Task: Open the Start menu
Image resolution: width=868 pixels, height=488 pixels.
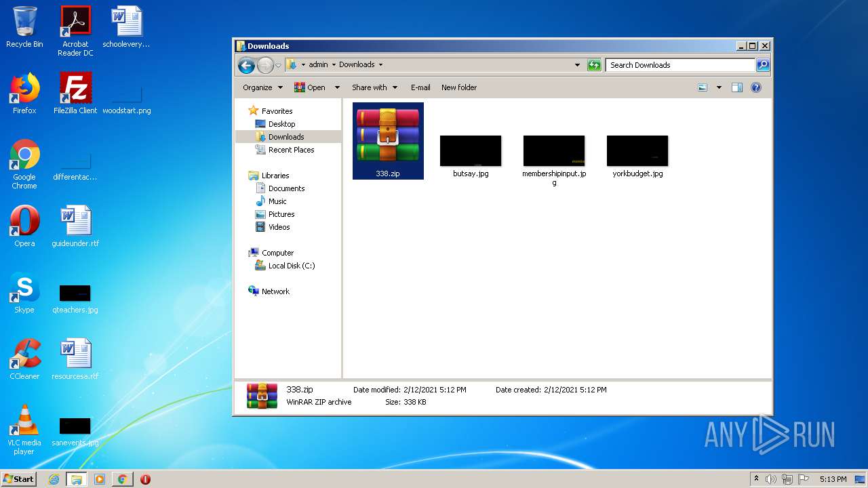Action: (18, 479)
